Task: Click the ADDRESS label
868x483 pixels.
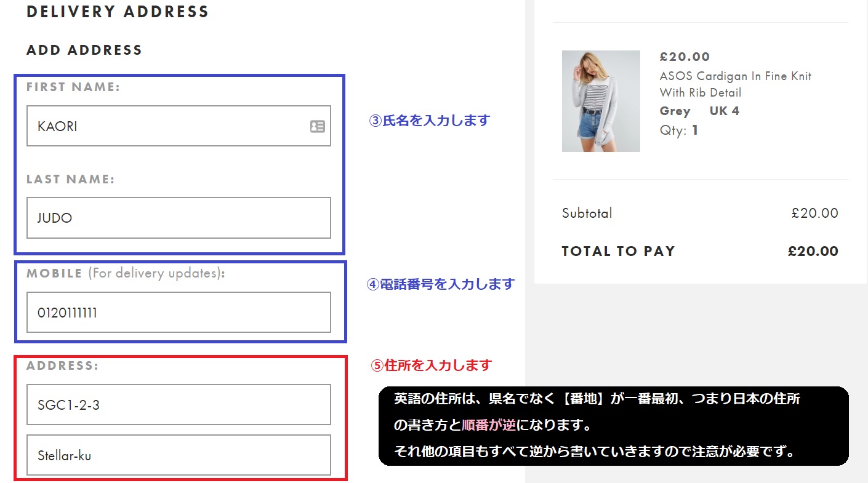Action: coord(62,365)
